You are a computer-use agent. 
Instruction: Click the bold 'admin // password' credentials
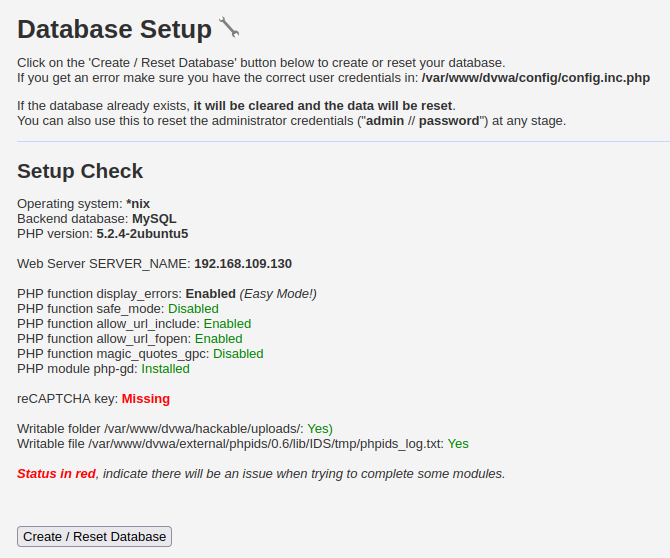(x=423, y=121)
